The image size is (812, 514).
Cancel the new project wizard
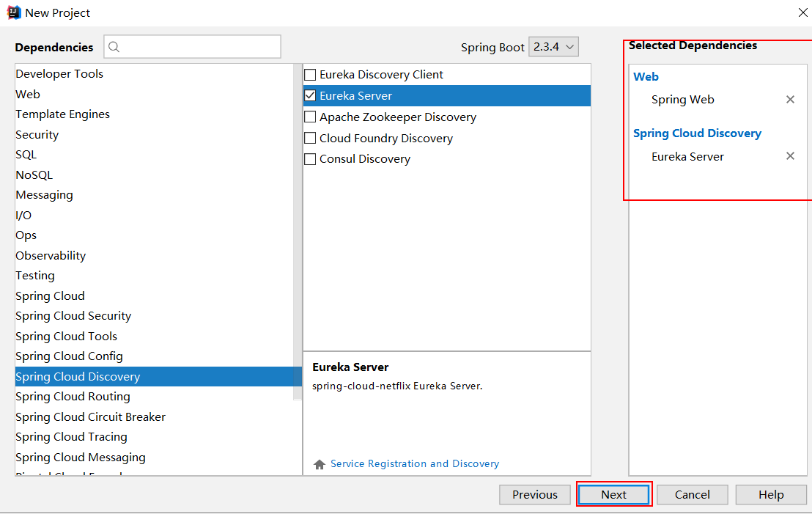pos(693,494)
